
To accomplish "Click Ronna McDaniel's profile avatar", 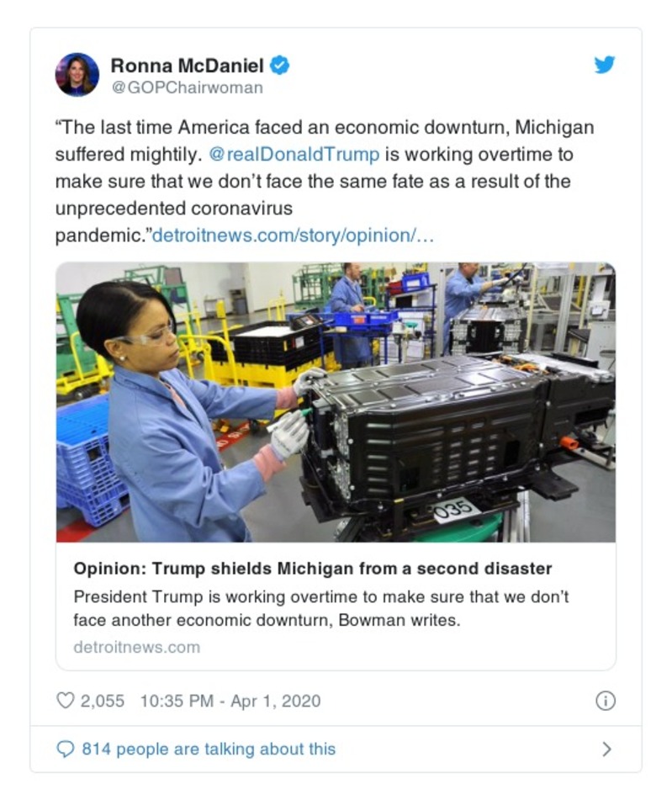I will (x=77, y=74).
